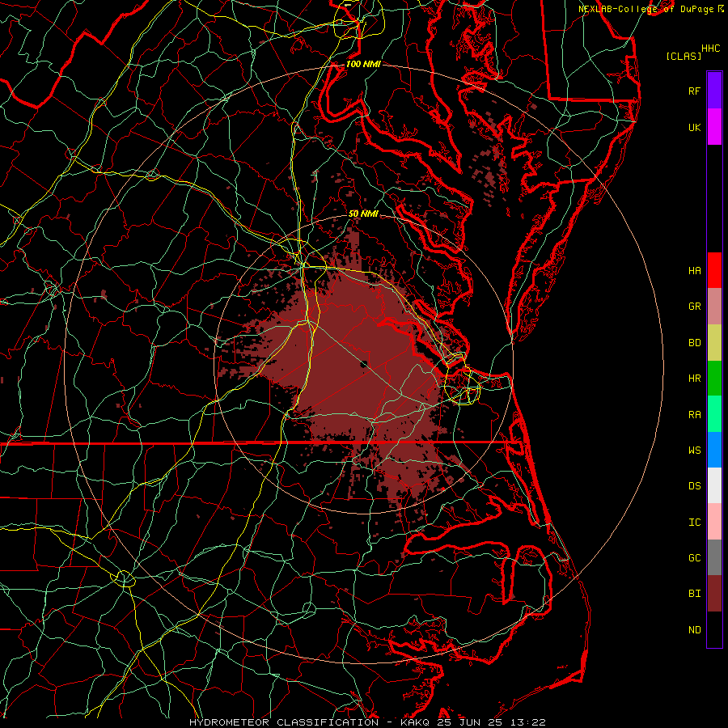Select the dusty pink GR legend swatch

pos(714,307)
